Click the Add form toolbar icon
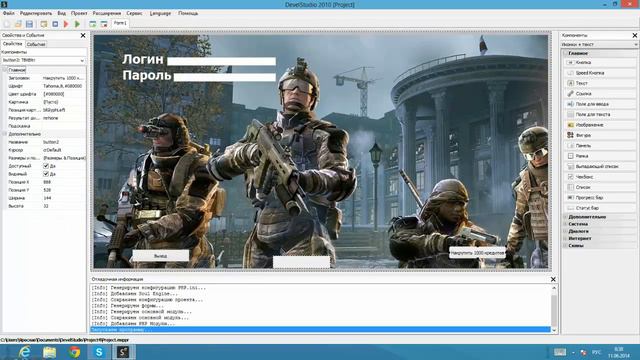The image size is (640, 360). pos(93,24)
